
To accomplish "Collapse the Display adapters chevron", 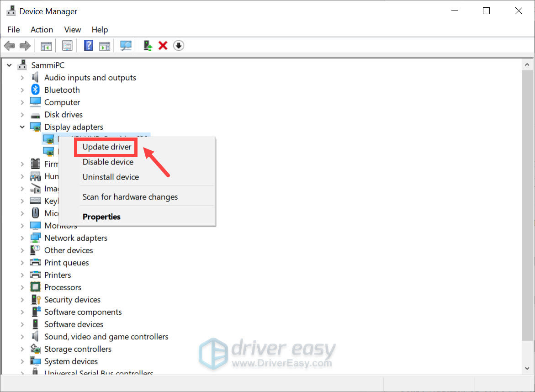I will tap(22, 127).
